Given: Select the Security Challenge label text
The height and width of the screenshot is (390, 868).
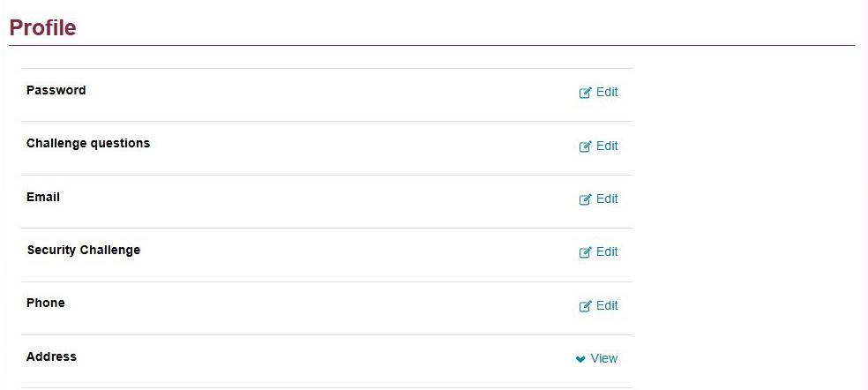Looking at the screenshot, I should 84,250.
